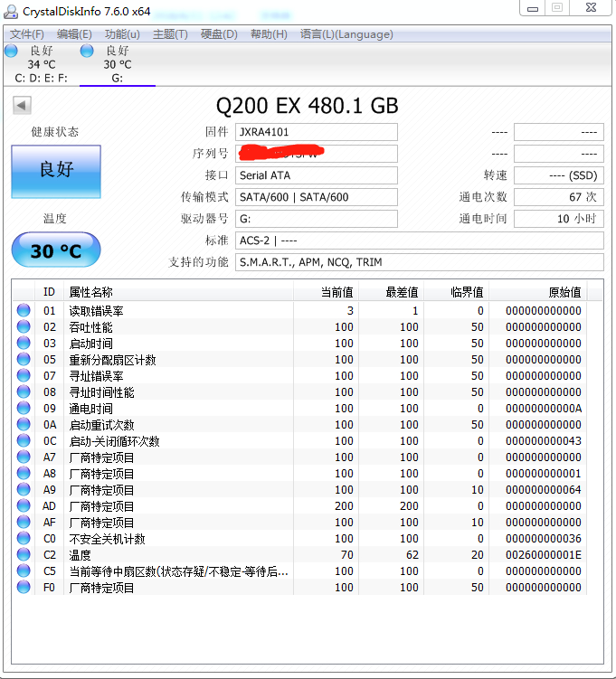Click the 临界值 column header
The width and height of the screenshot is (616, 679).
coord(456,292)
